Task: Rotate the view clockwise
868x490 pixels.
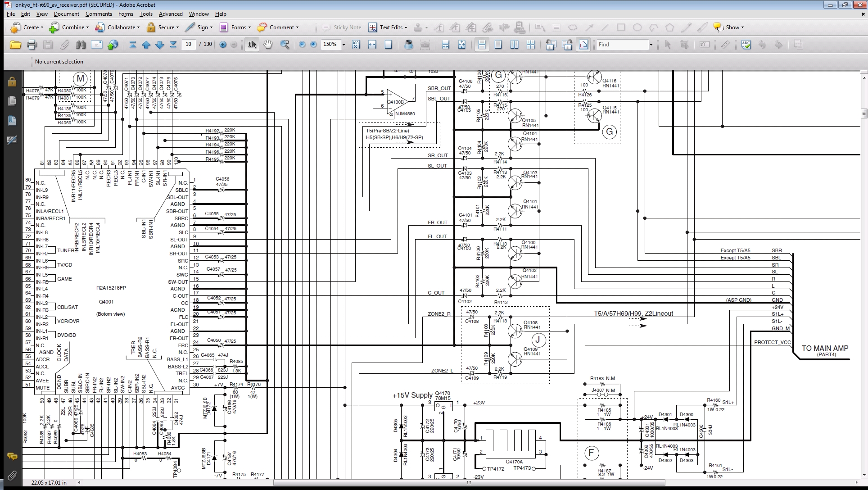Action: [567, 45]
